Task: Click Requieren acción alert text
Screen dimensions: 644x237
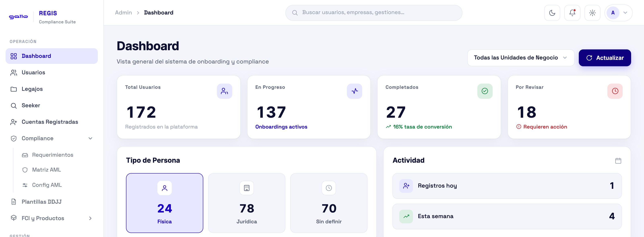Action: pos(545,127)
